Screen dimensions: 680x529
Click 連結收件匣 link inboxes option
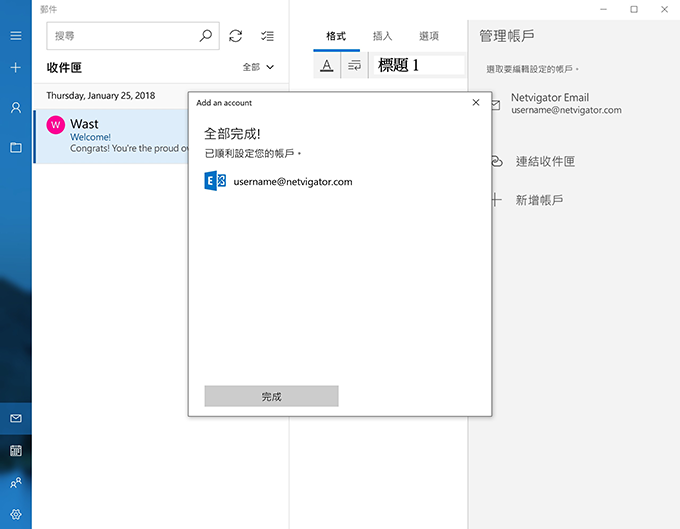tap(545, 161)
